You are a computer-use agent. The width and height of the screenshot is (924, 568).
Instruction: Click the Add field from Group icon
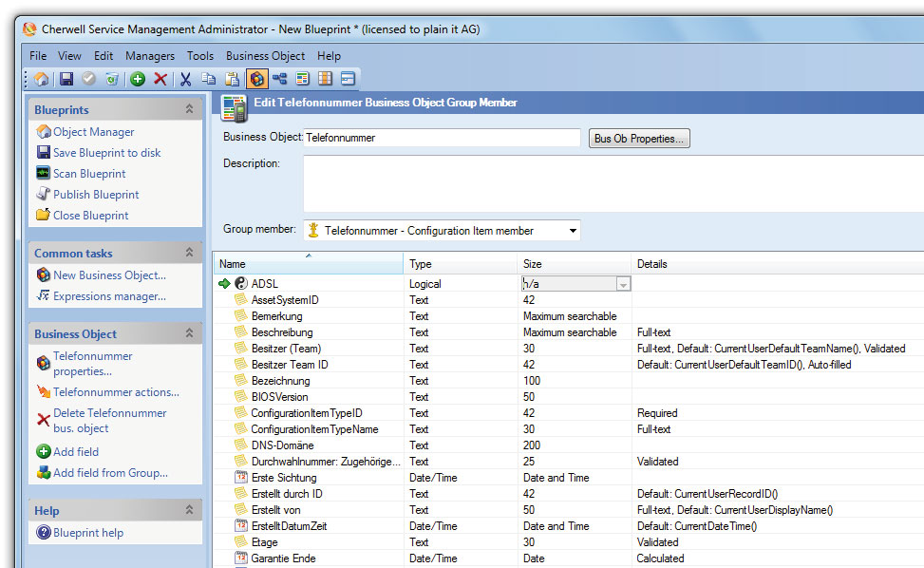(44, 472)
